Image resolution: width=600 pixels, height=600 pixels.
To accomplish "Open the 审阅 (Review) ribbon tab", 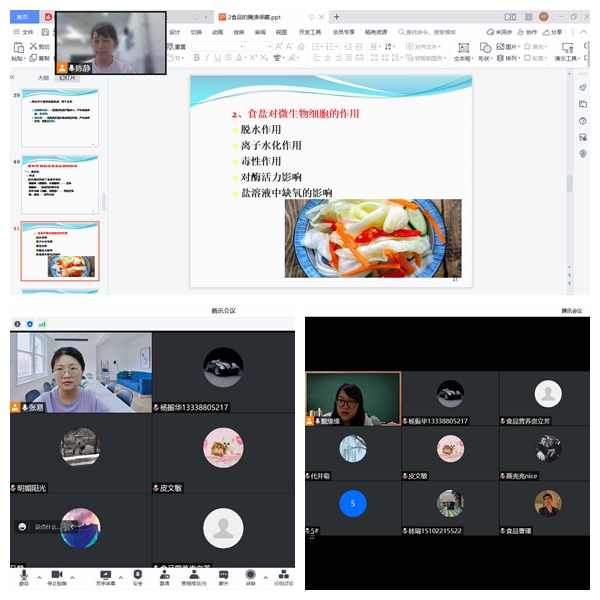I will pos(260,32).
